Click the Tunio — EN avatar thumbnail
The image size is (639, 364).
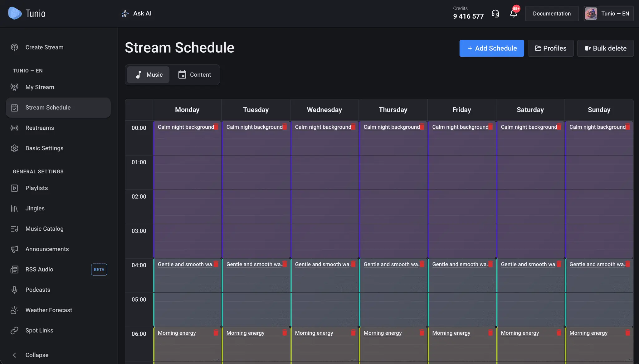point(591,13)
